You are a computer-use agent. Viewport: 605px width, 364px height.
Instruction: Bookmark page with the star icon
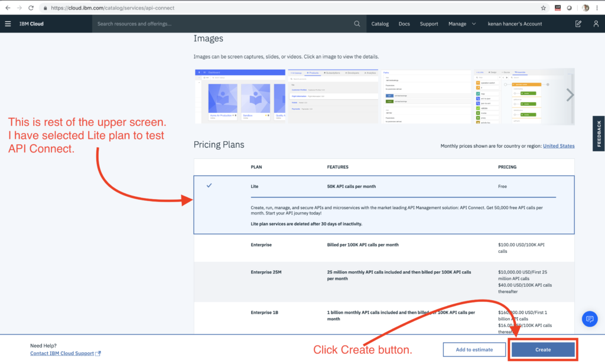click(x=544, y=8)
